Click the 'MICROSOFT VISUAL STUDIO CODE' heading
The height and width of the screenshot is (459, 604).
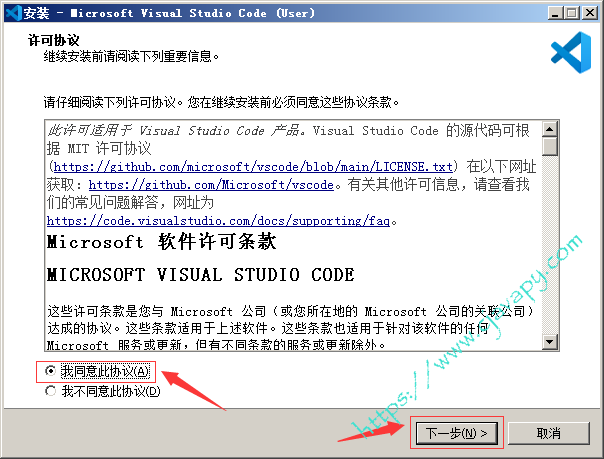click(x=200, y=275)
